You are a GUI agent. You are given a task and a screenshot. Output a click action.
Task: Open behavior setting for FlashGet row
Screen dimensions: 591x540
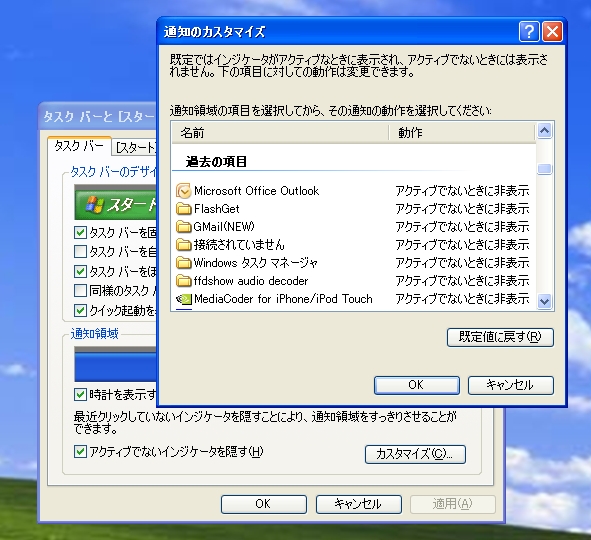point(462,209)
